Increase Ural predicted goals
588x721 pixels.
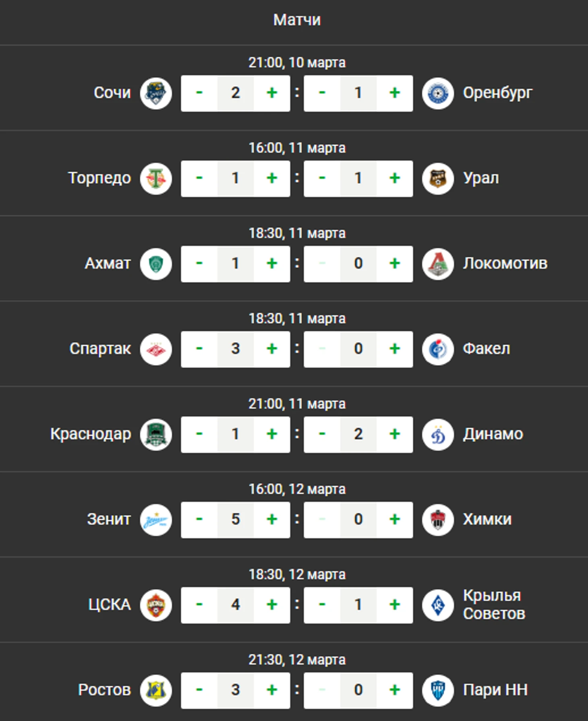tap(395, 179)
